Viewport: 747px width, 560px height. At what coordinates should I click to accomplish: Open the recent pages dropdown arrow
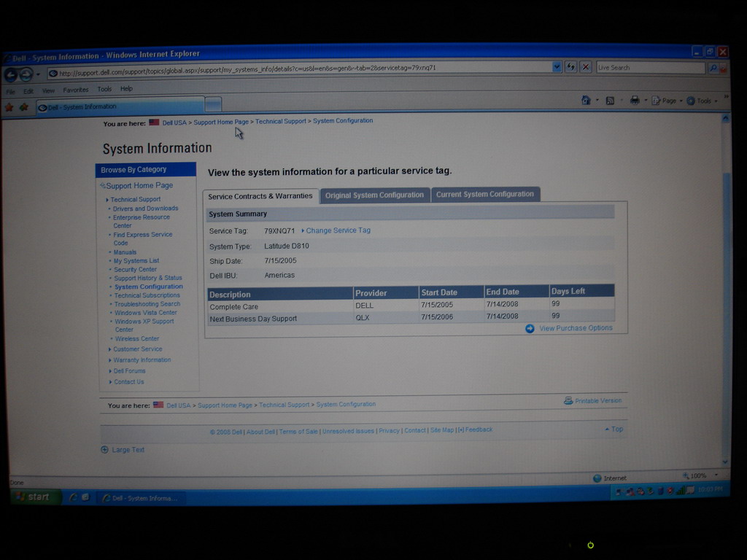pyautogui.click(x=38, y=74)
